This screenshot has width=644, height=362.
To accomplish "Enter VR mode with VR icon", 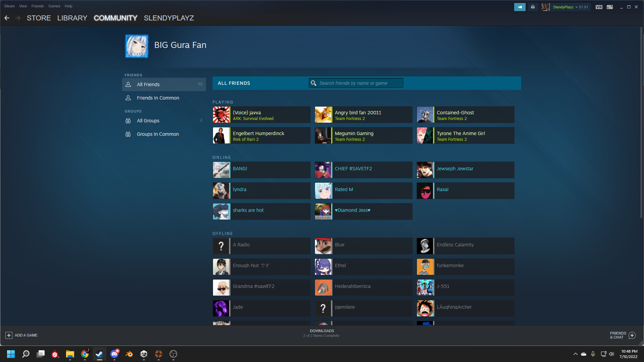I will [x=599, y=7].
